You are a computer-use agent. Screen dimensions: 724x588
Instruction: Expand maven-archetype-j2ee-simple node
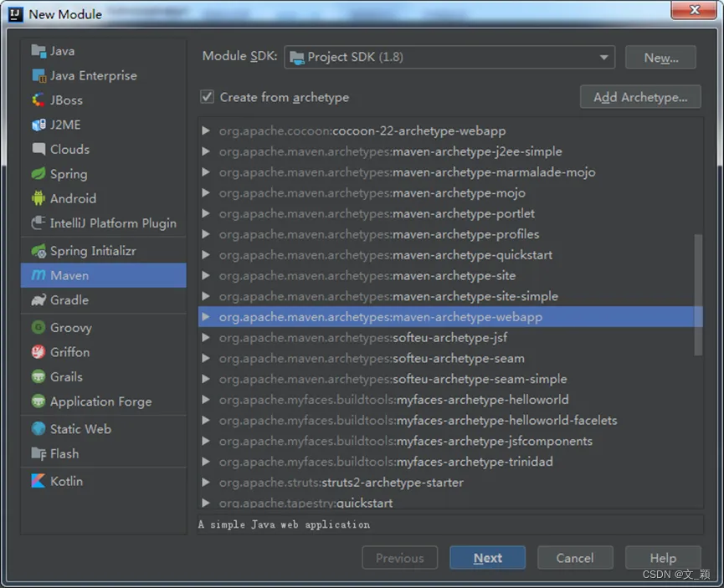click(x=206, y=151)
